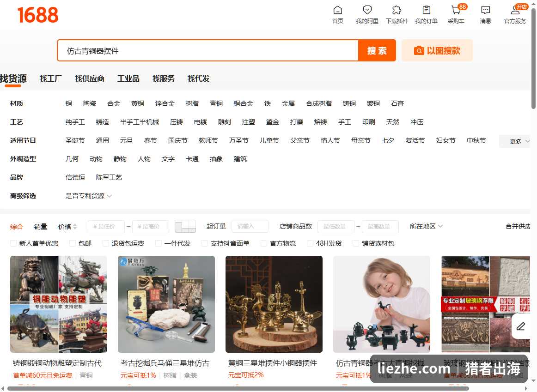Sort results by 销量
The height and width of the screenshot is (392, 537).
click(41, 226)
